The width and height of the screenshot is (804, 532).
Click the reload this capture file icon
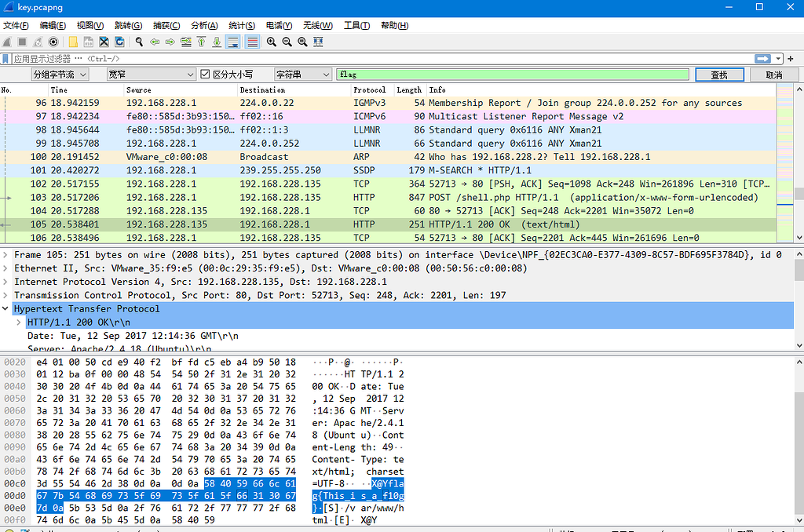[119, 42]
